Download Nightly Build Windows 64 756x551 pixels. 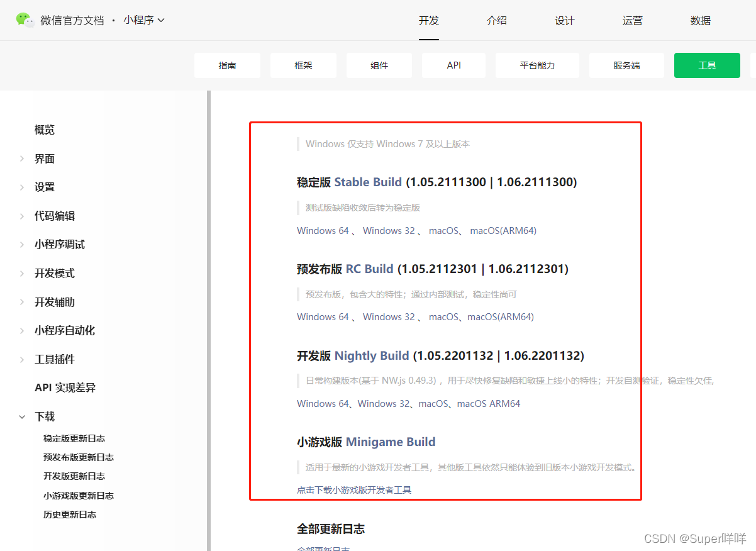click(323, 404)
